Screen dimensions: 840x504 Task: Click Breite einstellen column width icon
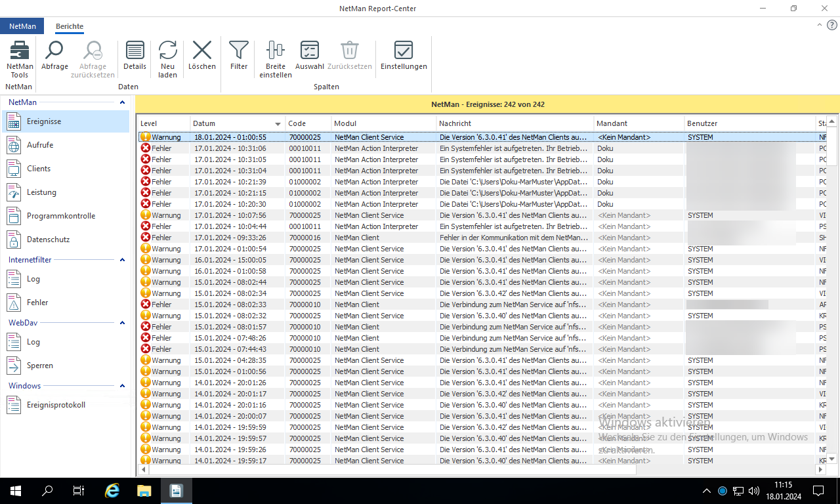[276, 51]
